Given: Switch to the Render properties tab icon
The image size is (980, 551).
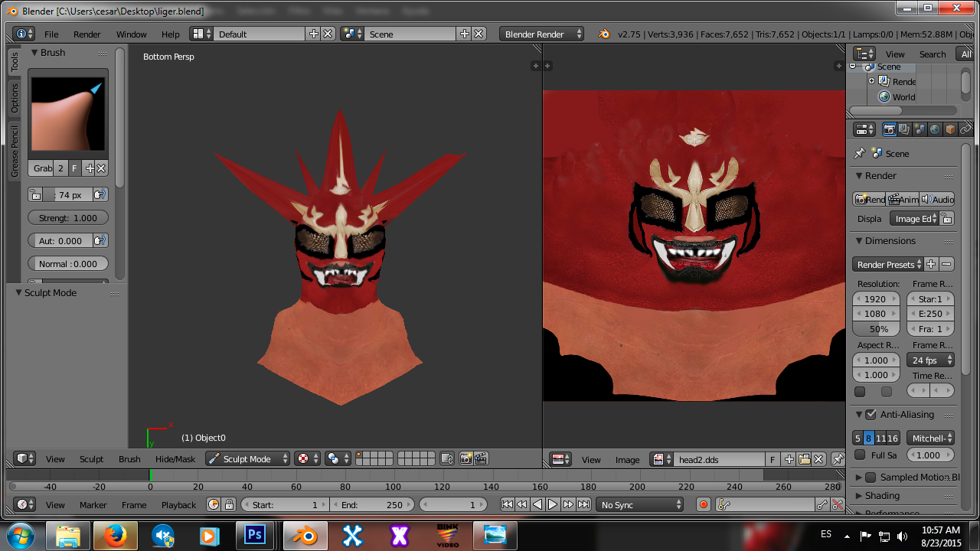Looking at the screenshot, I should pyautogui.click(x=890, y=129).
